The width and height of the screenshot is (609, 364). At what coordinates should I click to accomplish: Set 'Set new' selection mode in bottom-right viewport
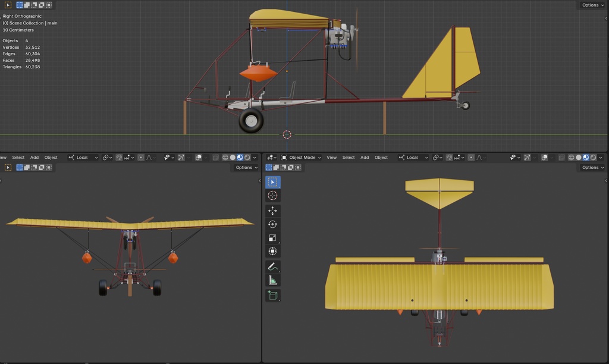(269, 168)
